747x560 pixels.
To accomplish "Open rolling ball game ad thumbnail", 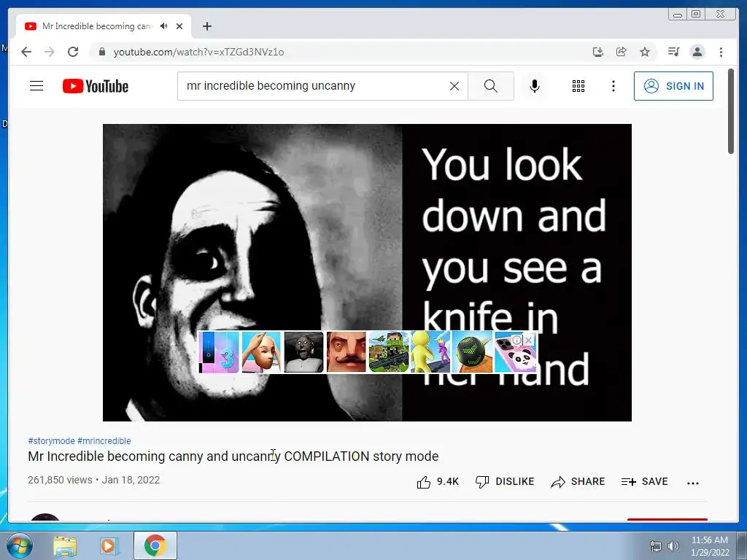I will 472,352.
